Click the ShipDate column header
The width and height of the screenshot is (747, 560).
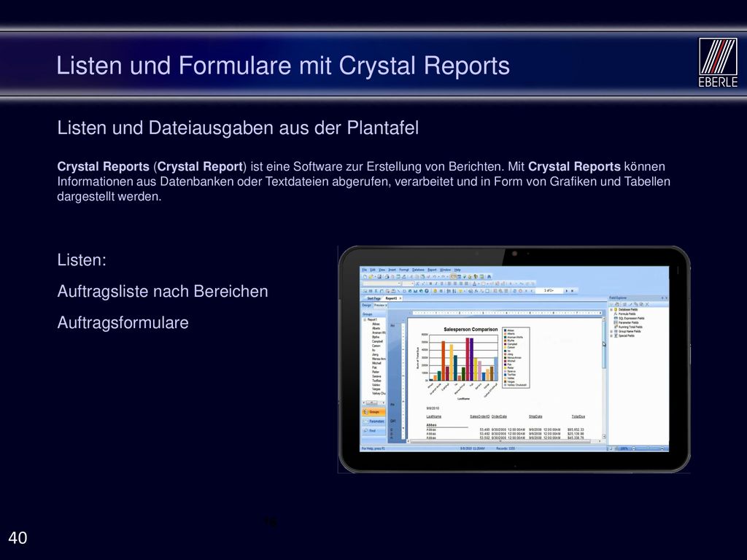pos(535,416)
